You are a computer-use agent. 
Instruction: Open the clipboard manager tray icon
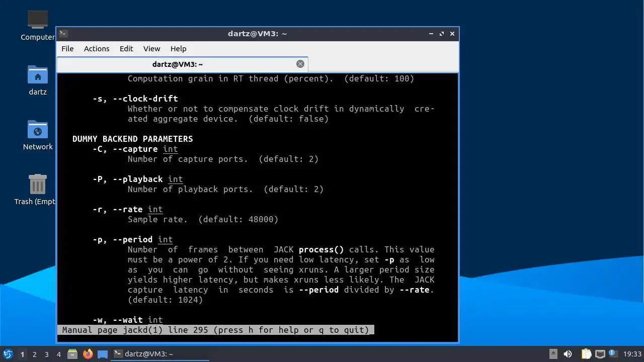point(586,354)
